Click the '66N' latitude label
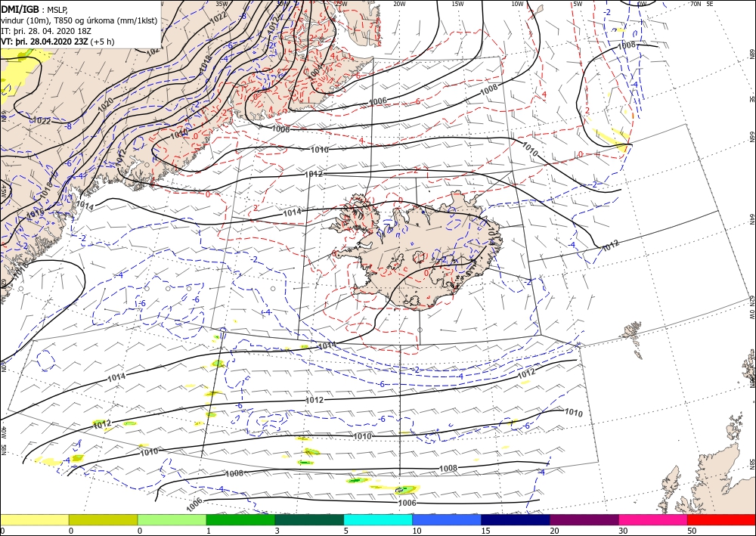 click(x=751, y=137)
